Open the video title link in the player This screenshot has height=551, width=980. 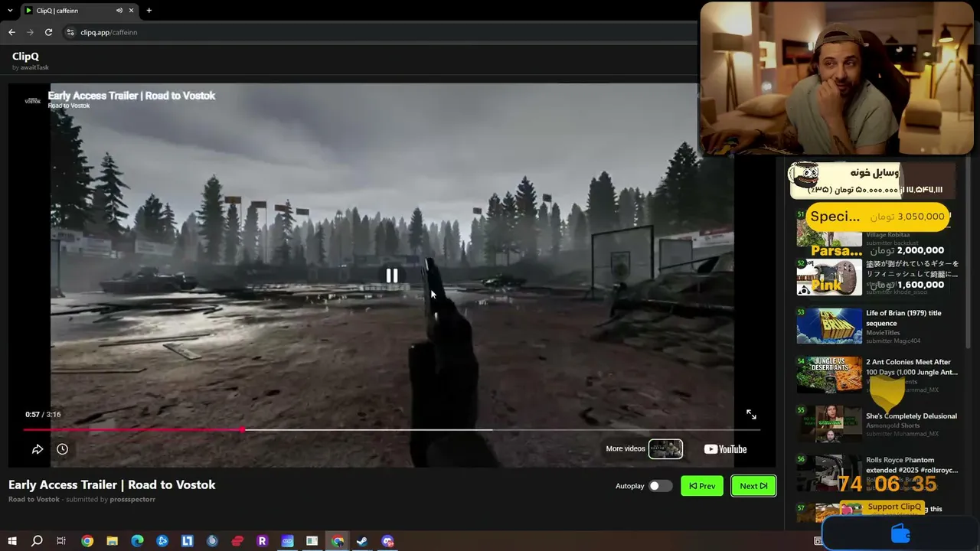click(x=132, y=96)
